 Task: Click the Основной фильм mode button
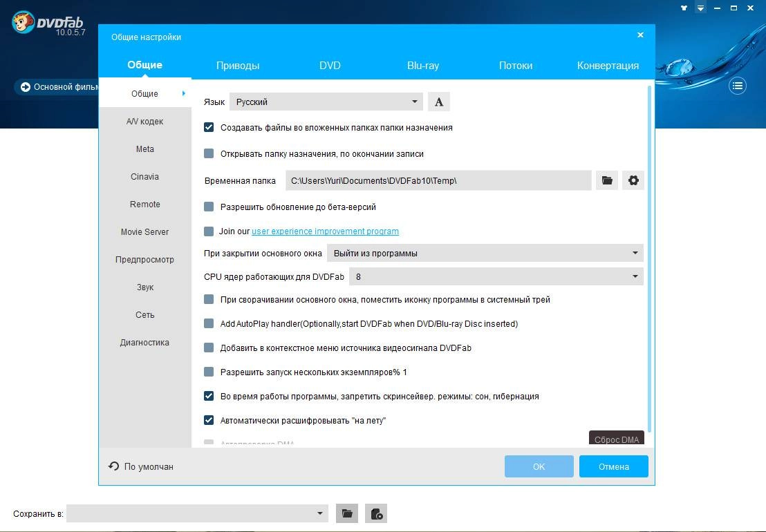(x=57, y=87)
